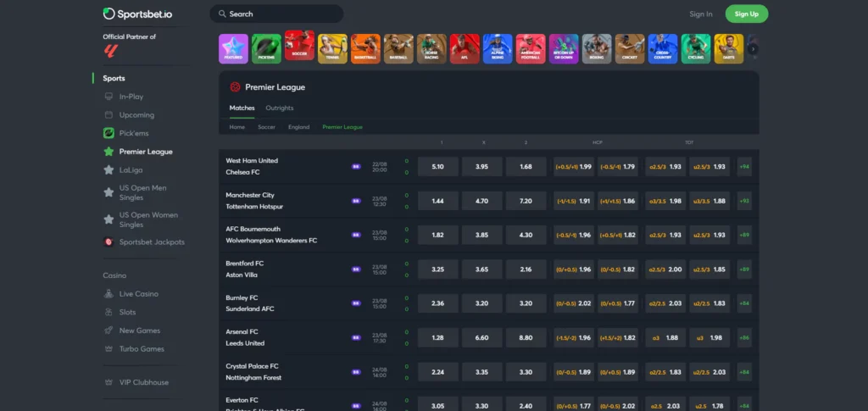Expand +94 more markets for West Ham match
The height and width of the screenshot is (411, 868).
coord(744,166)
